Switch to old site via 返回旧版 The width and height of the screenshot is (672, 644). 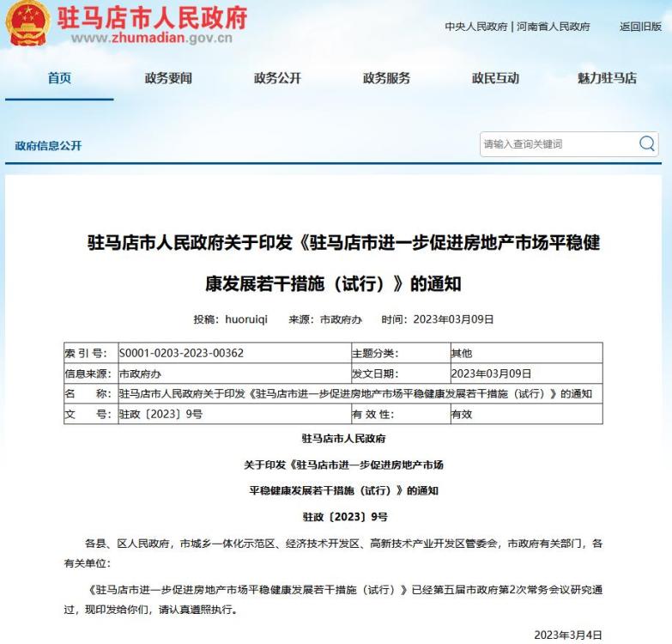click(x=640, y=27)
